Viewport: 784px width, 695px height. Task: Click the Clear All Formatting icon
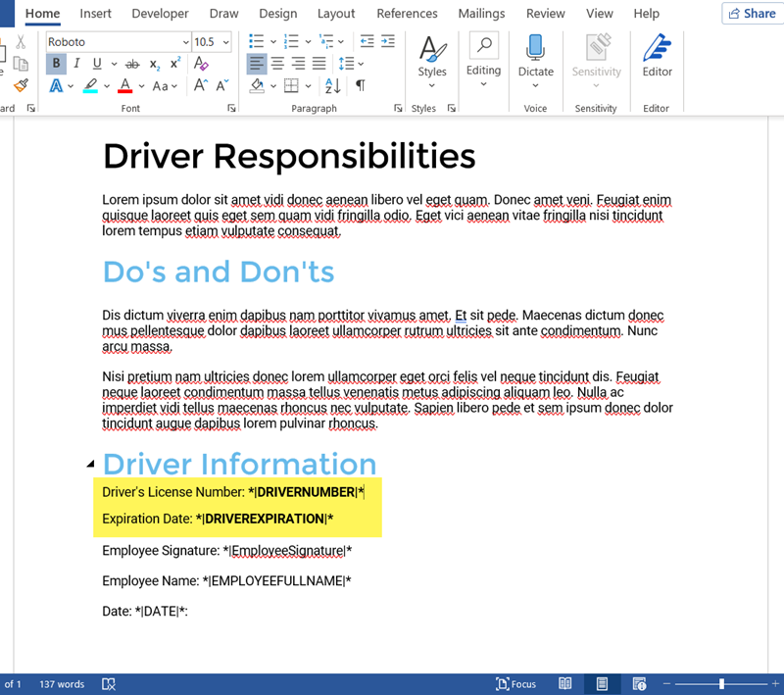(x=201, y=64)
